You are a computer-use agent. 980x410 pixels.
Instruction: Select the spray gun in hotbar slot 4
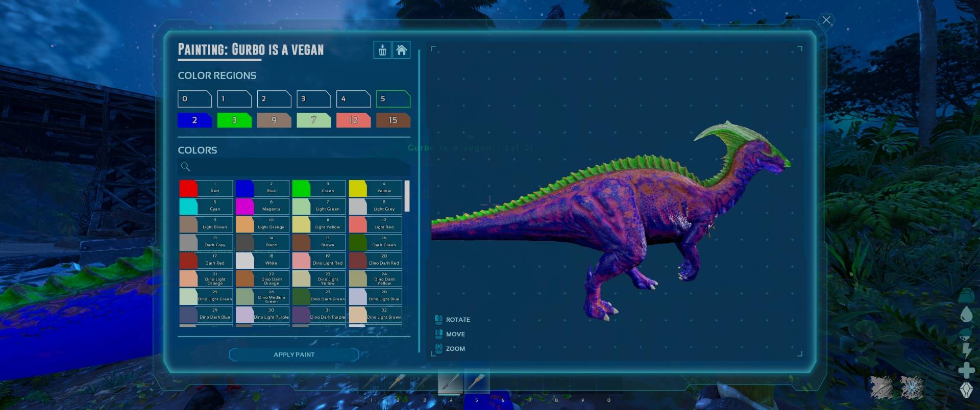[450, 382]
